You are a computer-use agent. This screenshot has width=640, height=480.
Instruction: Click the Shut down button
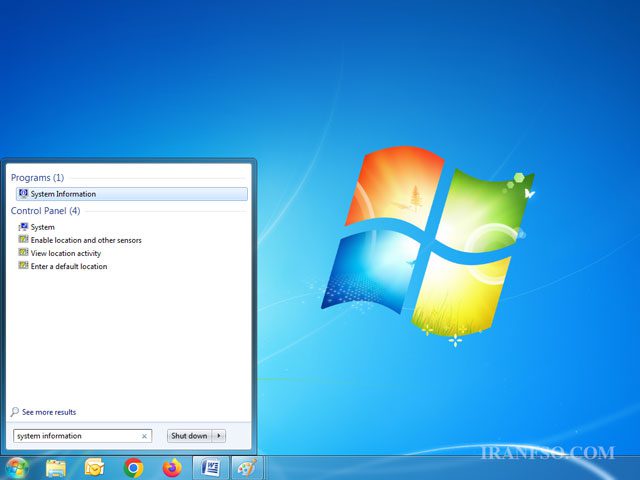tap(189, 436)
